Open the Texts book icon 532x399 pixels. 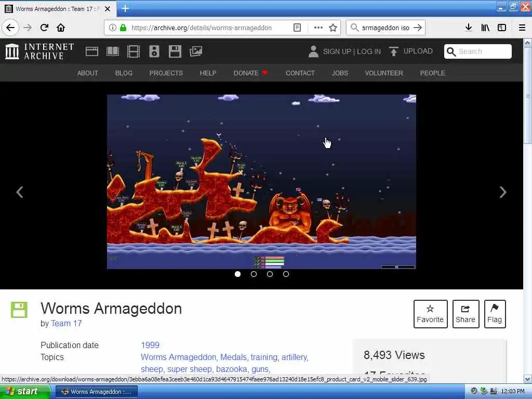point(113,51)
